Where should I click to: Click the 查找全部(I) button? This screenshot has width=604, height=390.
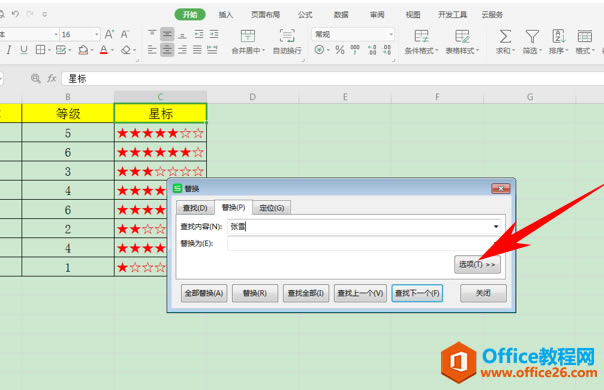pyautogui.click(x=306, y=293)
